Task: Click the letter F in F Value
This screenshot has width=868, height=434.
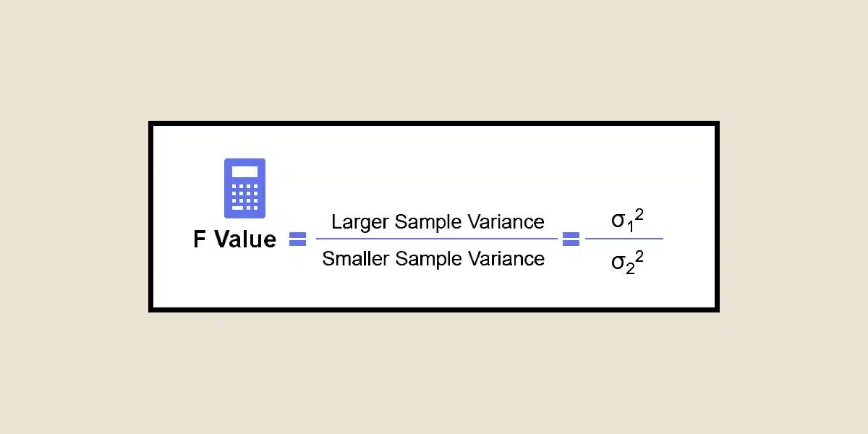Action: [x=200, y=239]
